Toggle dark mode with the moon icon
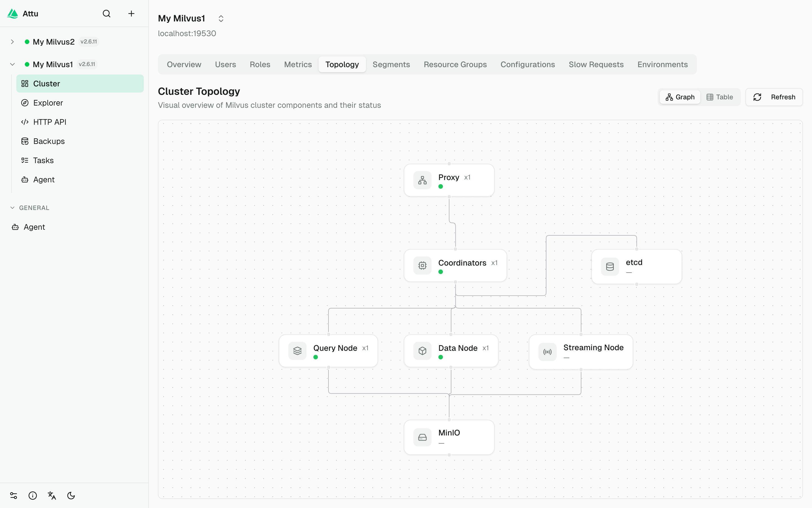This screenshot has height=508, width=812. point(71,495)
